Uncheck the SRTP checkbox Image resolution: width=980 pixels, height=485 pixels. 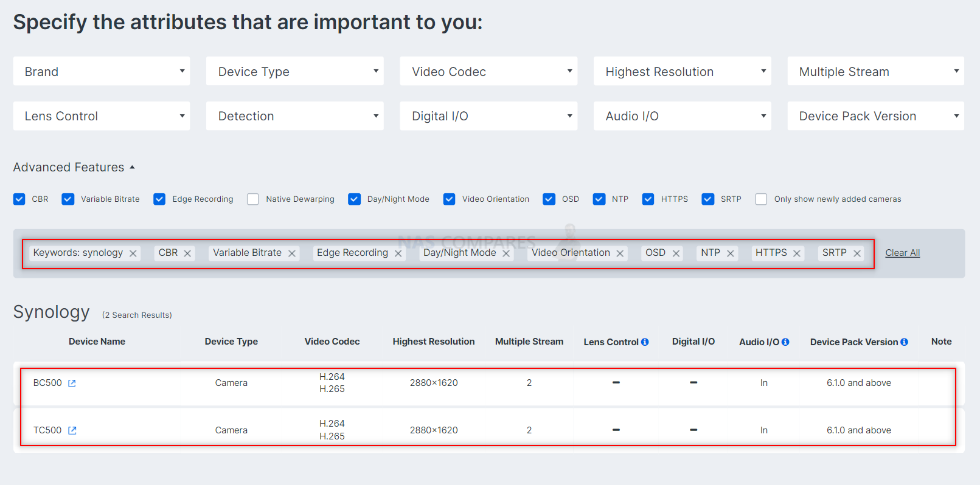pyautogui.click(x=708, y=199)
